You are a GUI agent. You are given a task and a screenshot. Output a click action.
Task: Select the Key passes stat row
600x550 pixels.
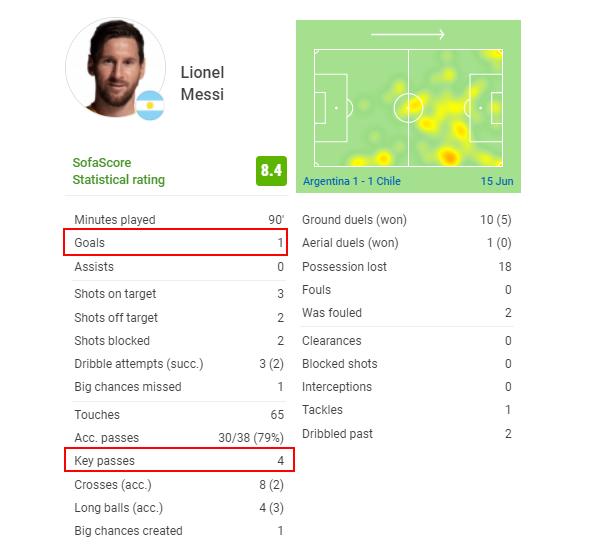179,461
